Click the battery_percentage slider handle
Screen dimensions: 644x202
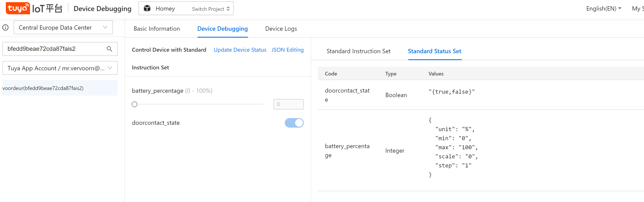click(134, 104)
